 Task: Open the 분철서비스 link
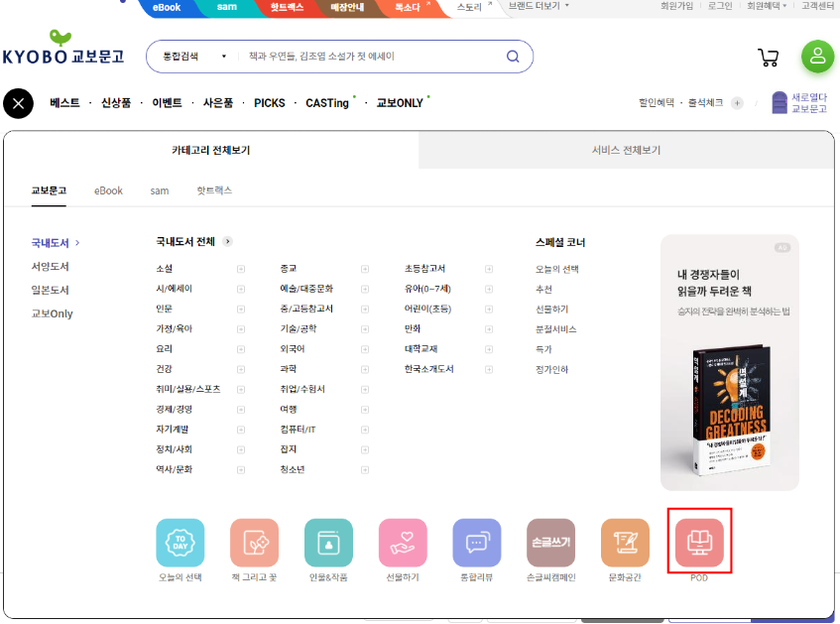click(x=556, y=329)
